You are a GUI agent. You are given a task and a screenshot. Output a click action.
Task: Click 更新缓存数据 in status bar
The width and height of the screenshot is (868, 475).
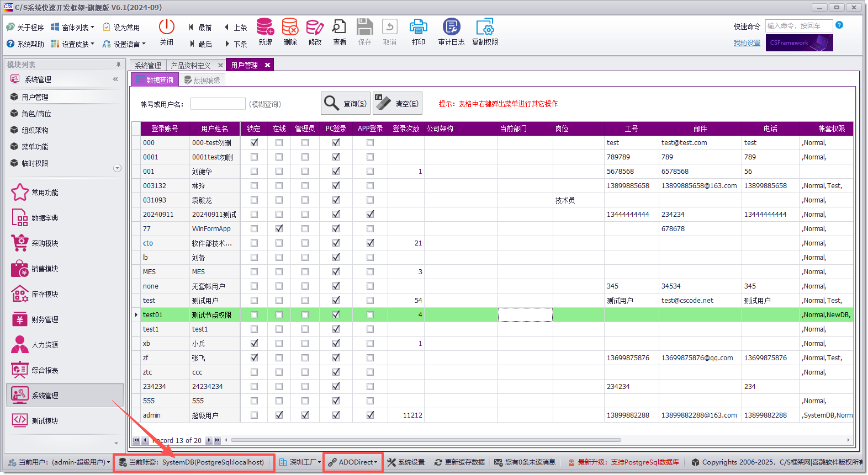click(459, 462)
